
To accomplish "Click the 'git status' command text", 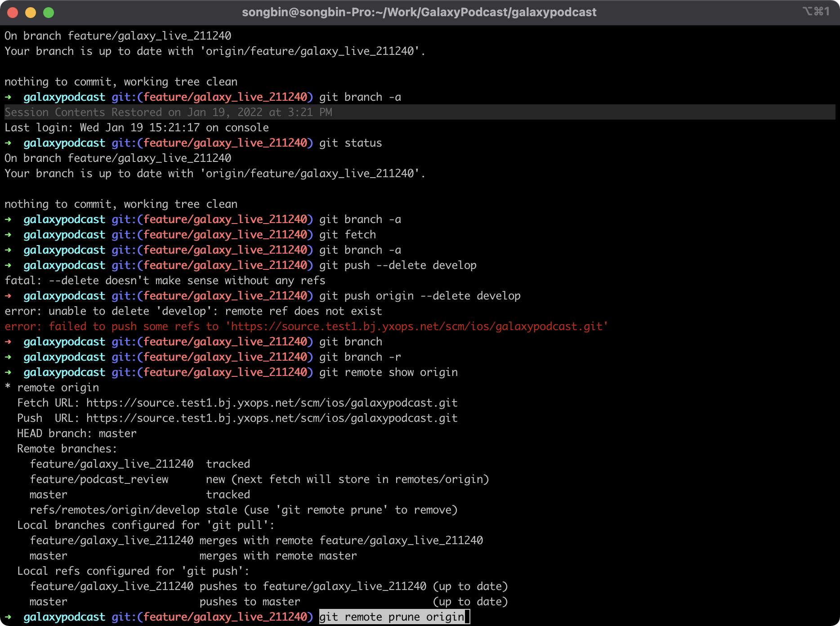I will point(351,143).
